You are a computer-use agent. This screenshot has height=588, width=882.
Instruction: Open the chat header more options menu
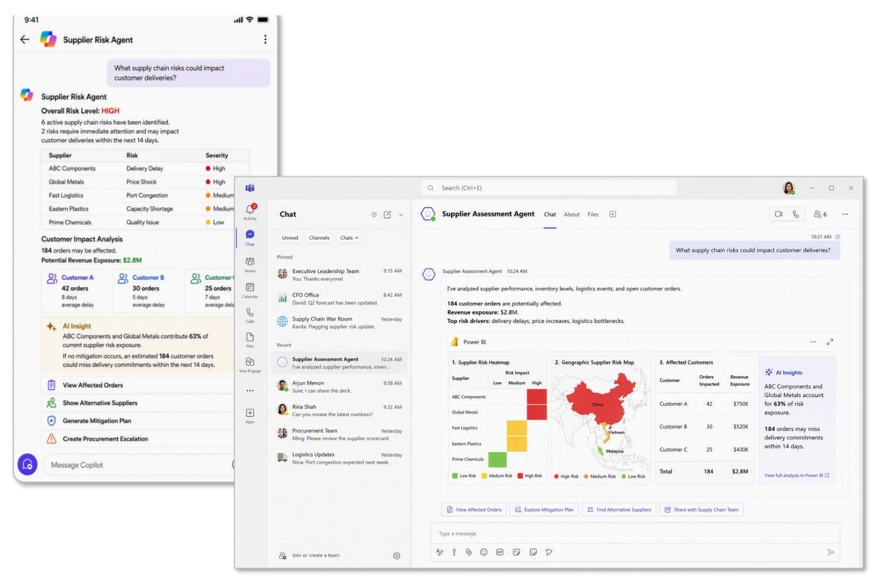tap(845, 214)
